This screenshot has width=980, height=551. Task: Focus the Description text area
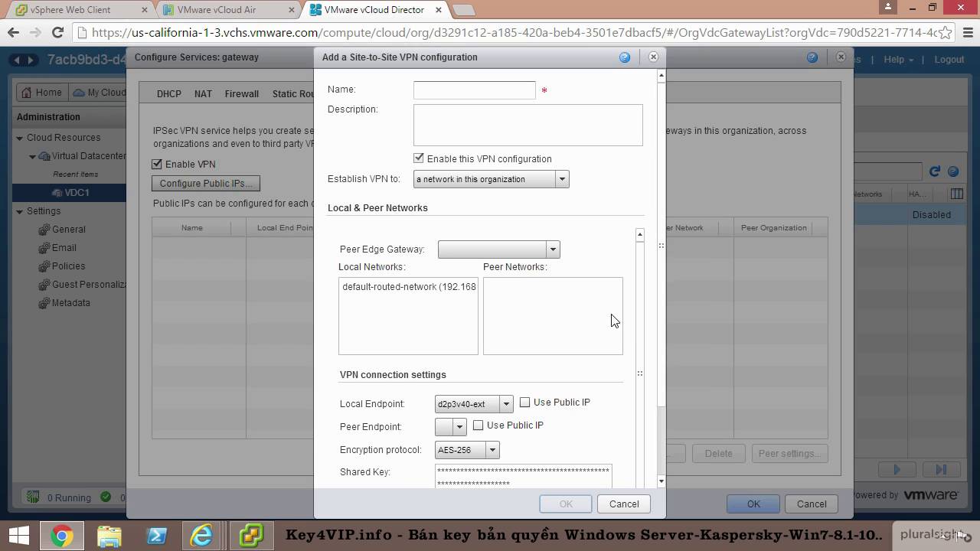pyautogui.click(x=528, y=126)
